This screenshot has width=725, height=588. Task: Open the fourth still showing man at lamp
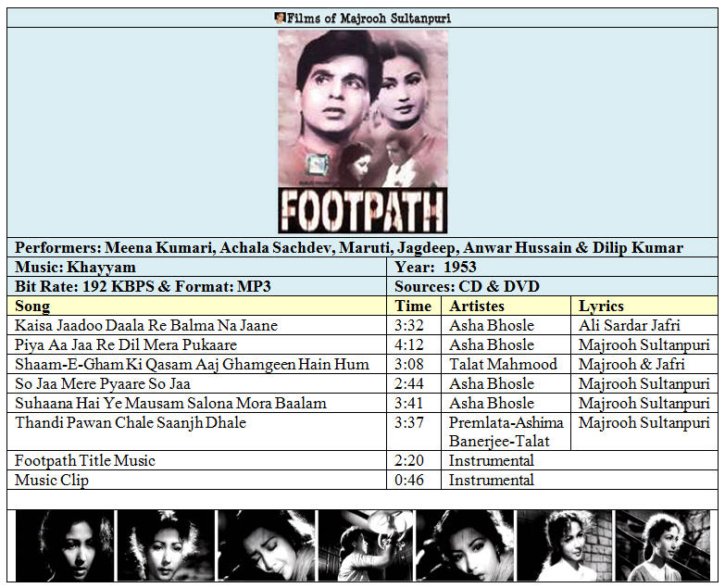(367, 545)
